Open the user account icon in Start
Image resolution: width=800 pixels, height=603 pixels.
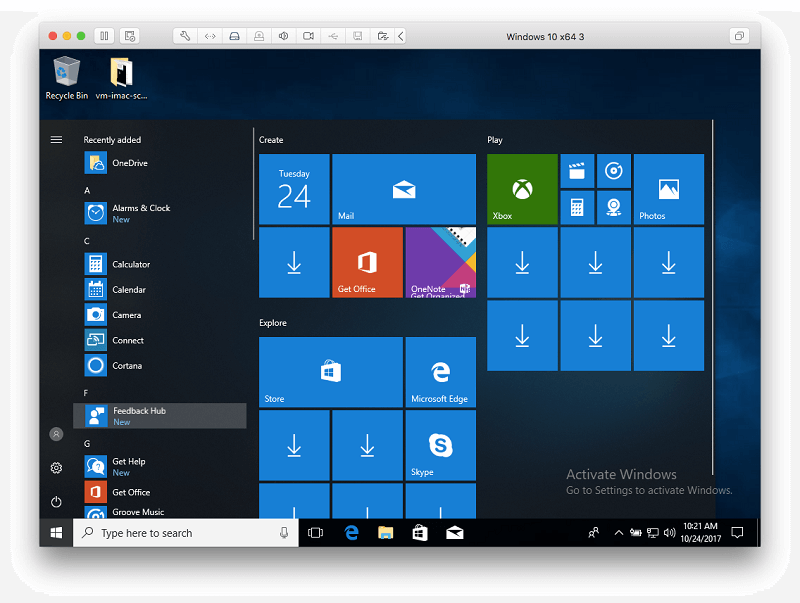[x=56, y=434]
